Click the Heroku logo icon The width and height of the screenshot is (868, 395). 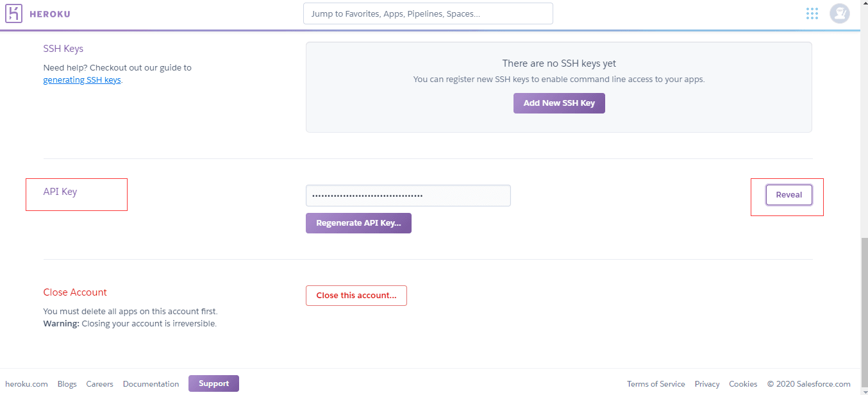[x=13, y=13]
